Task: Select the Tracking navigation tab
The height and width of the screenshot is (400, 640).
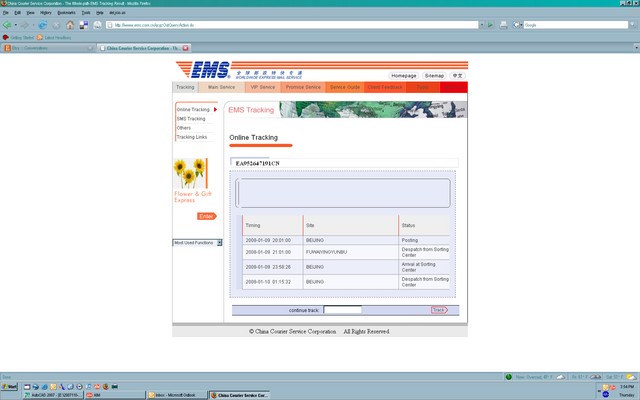Action: [185, 87]
